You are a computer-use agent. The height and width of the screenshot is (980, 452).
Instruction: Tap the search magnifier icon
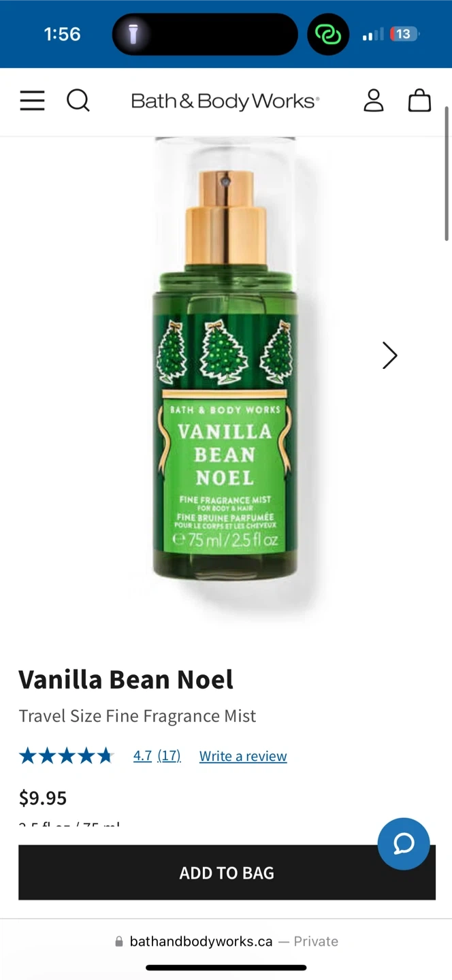[78, 101]
